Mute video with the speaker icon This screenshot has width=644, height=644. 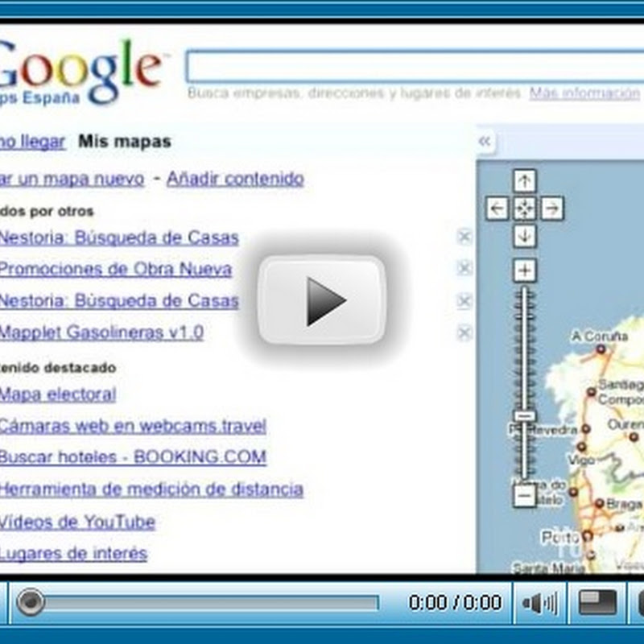click(539, 603)
